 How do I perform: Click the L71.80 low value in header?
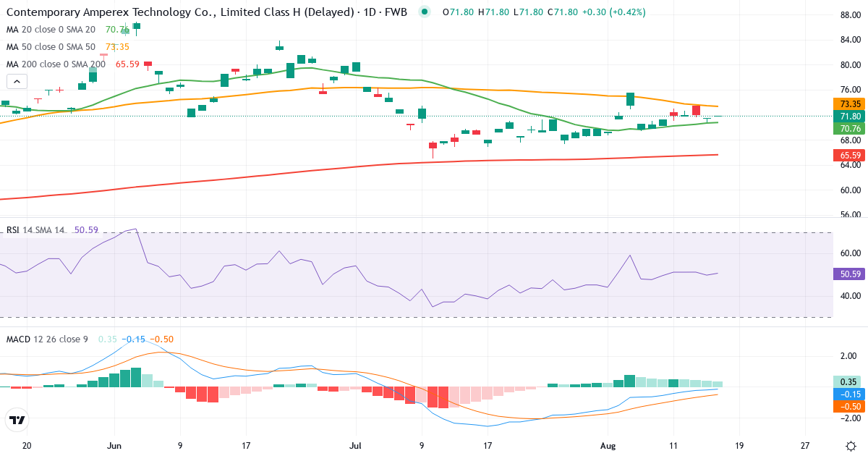(x=527, y=12)
